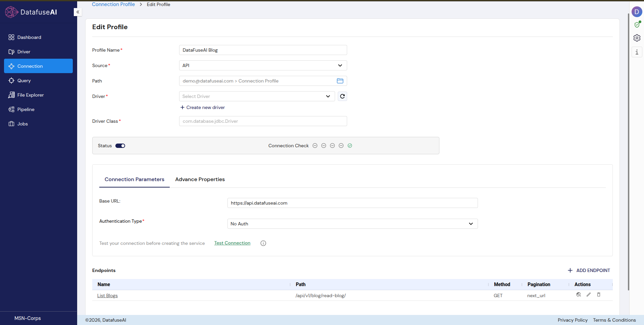Screen dimensions: 644x325
Task: Open the user avatar D menu
Action: [x=637, y=12]
